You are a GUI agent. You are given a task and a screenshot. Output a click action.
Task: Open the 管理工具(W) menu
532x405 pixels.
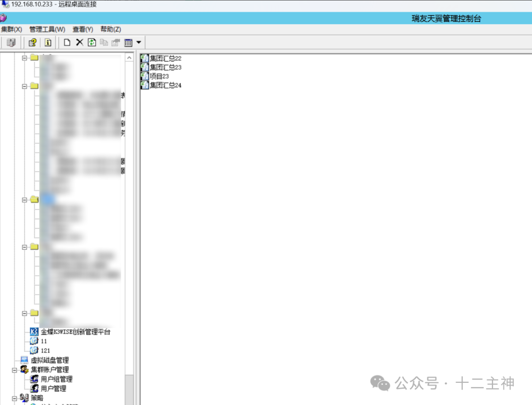click(47, 30)
